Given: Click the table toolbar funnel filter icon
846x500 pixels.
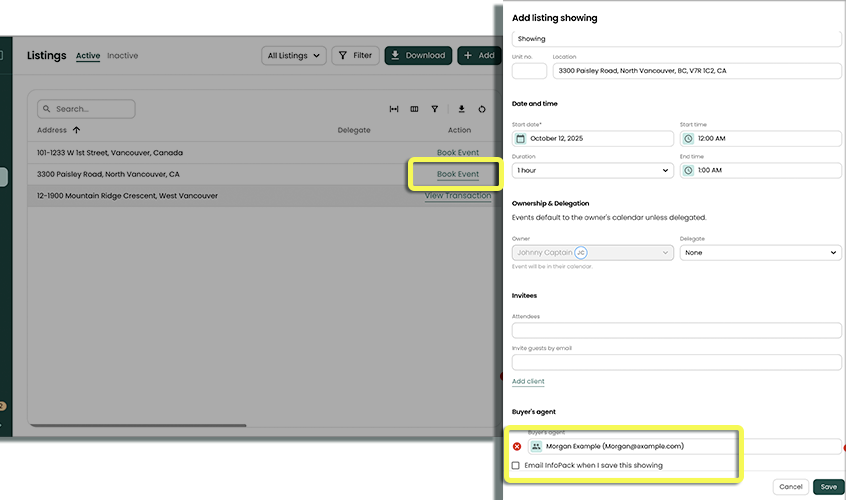Looking at the screenshot, I should [x=435, y=109].
